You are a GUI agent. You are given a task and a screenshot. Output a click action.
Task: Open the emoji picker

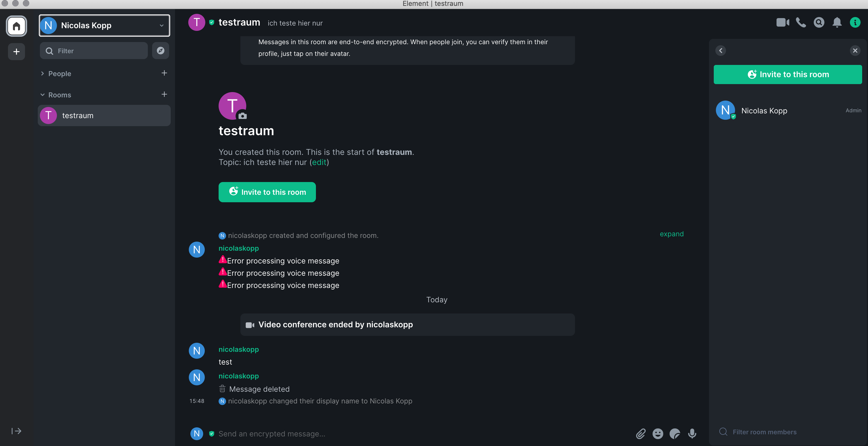click(x=658, y=433)
